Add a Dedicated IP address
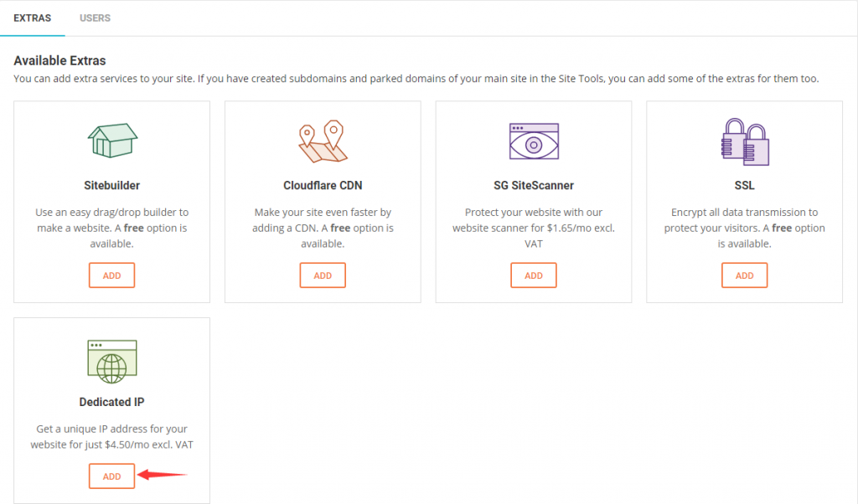The height and width of the screenshot is (504, 858). pos(111,476)
